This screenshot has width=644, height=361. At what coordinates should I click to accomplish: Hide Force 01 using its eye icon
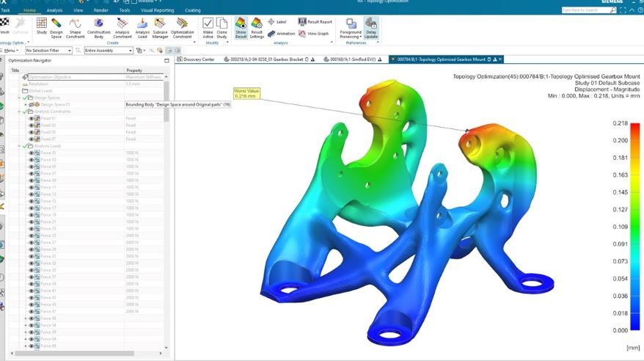(x=32, y=153)
